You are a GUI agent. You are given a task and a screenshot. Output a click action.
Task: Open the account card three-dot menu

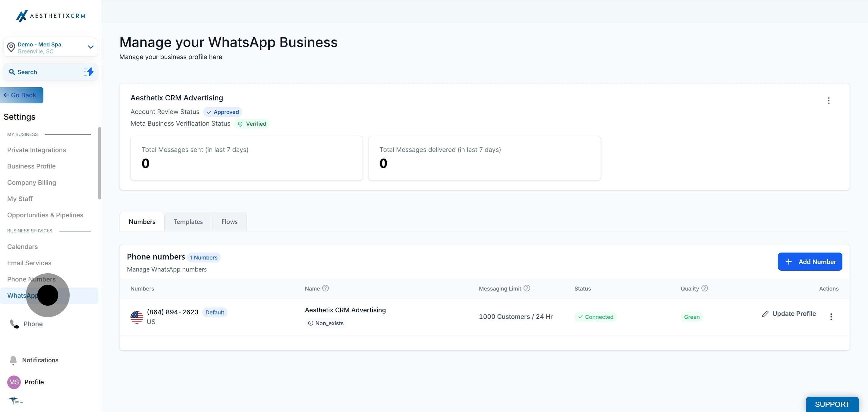(829, 101)
